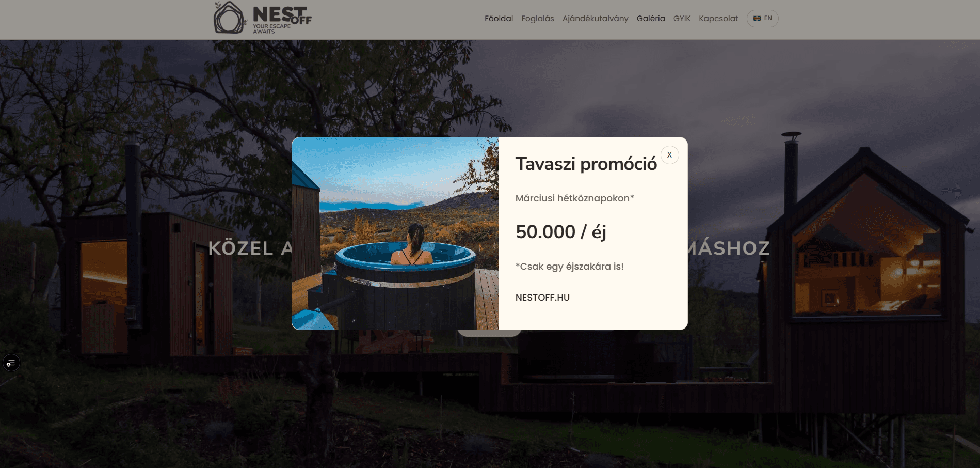Click the UK flag icon
This screenshot has height=468, width=980.
click(757, 19)
